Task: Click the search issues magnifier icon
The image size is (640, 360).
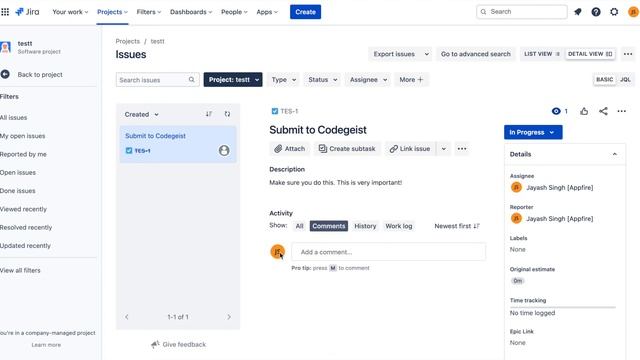Action: click(x=191, y=80)
